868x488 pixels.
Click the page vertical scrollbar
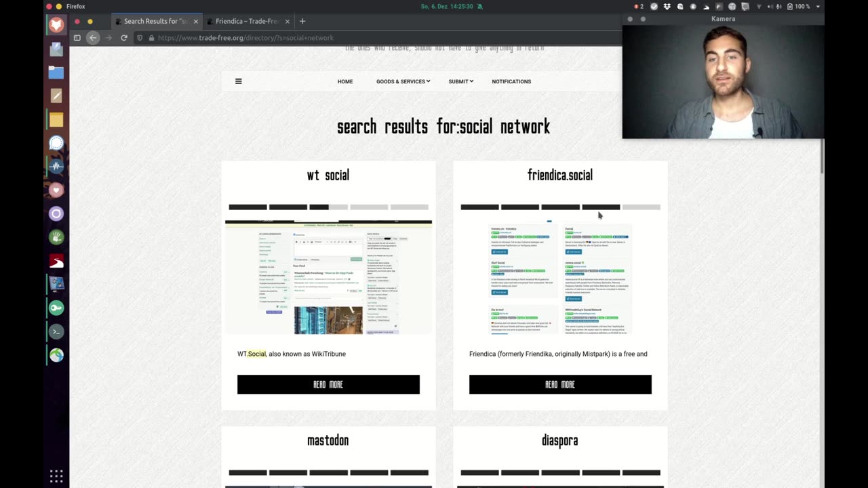pos(822,156)
